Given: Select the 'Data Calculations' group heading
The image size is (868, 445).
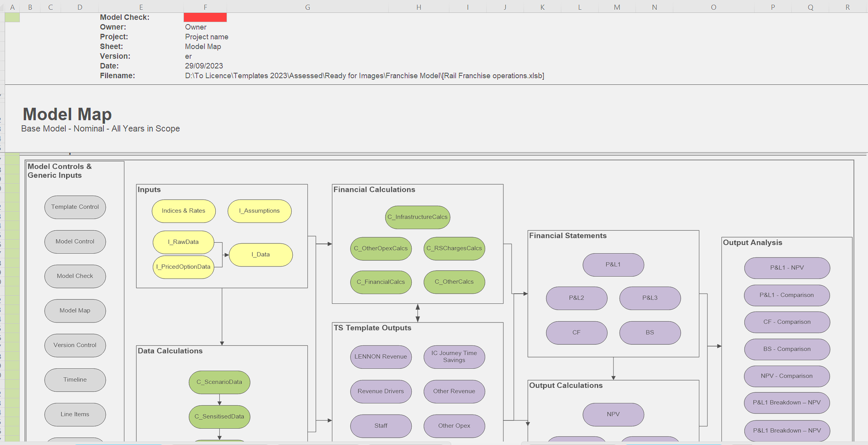Looking at the screenshot, I should [x=170, y=351].
